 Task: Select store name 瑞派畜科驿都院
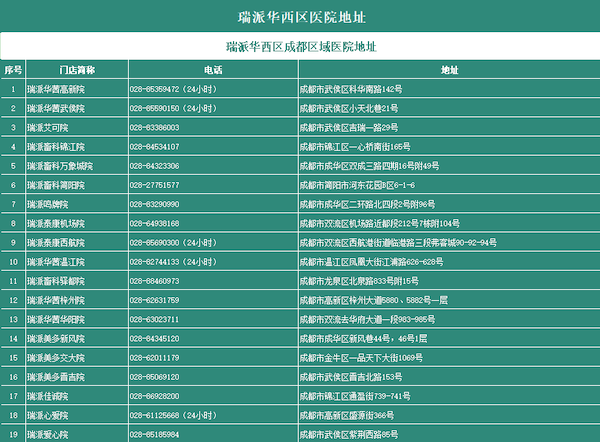(56, 281)
